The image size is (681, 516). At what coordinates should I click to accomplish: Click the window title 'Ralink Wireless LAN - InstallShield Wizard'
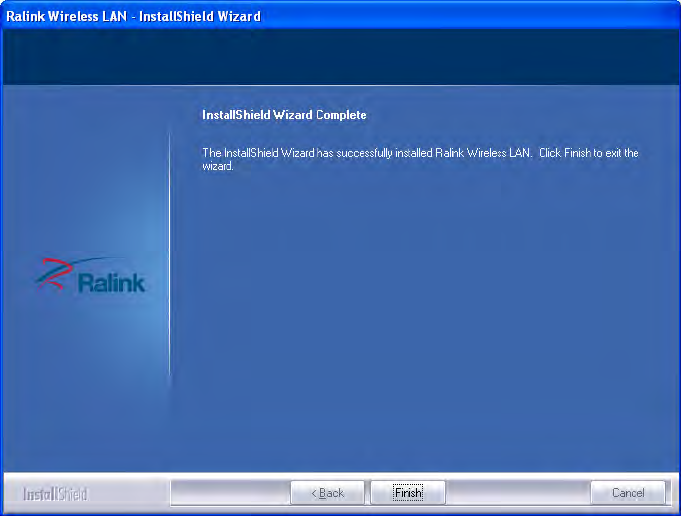tap(133, 17)
